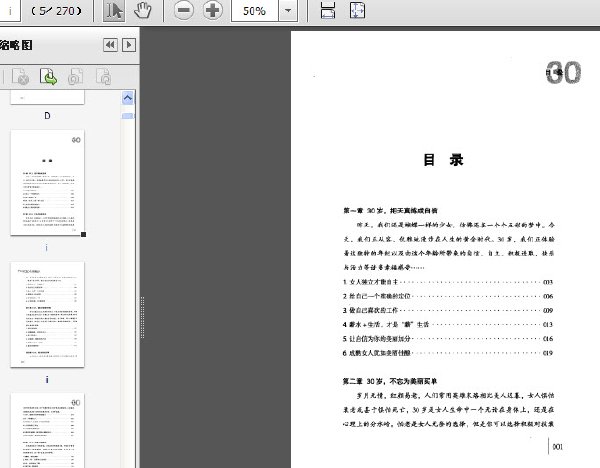
Task: Choose the fit whole page view icon
Action: click(357, 10)
